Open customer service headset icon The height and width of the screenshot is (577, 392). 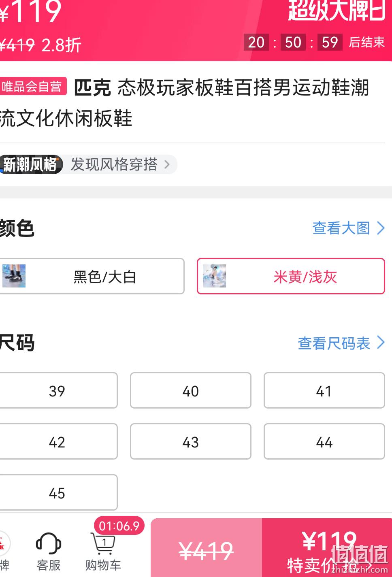(x=49, y=543)
